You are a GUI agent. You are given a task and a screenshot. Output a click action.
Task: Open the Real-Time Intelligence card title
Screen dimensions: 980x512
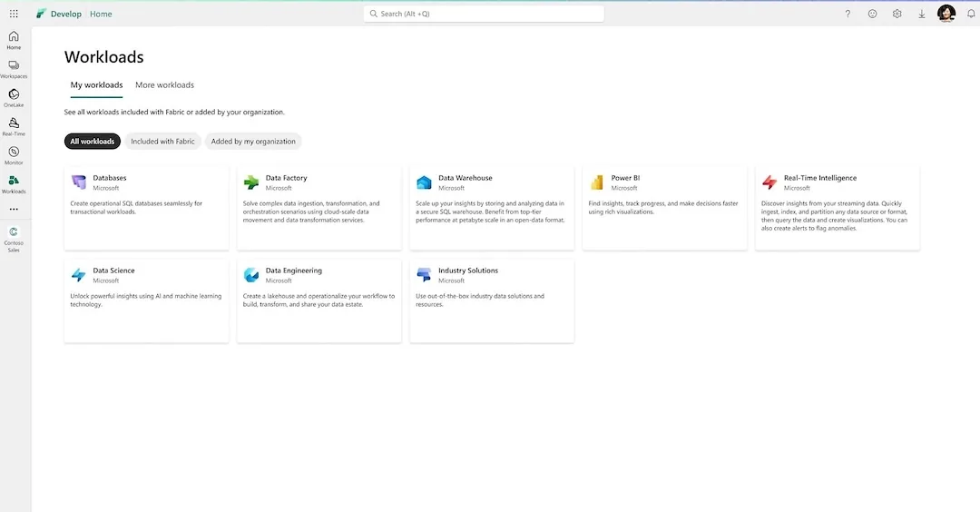pyautogui.click(x=820, y=178)
